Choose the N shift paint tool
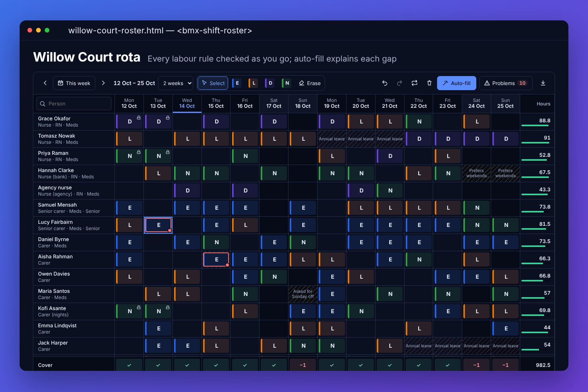Image resolution: width=588 pixels, height=392 pixels. pyautogui.click(x=287, y=83)
